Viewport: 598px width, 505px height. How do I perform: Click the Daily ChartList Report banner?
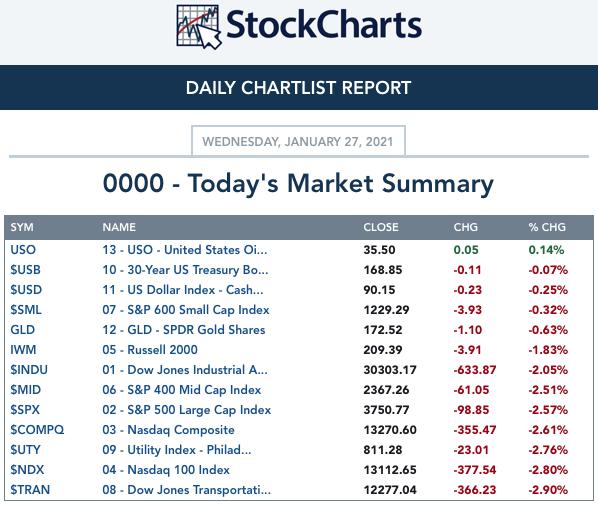pyautogui.click(x=299, y=87)
